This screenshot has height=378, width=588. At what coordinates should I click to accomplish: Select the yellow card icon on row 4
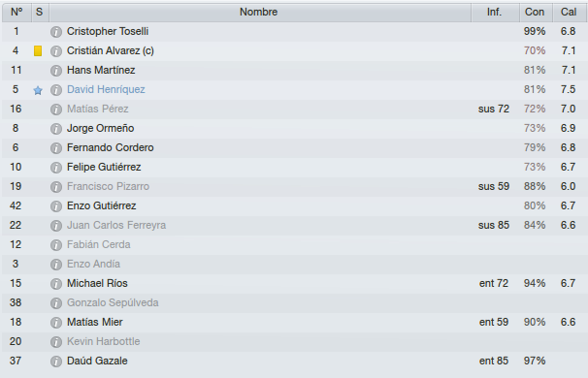coord(38,51)
